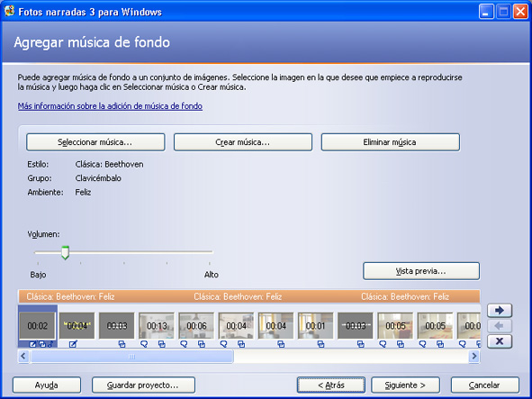532x399 pixels.
Task: Click the edit text icon under the second thumbnail
Action: point(73,344)
